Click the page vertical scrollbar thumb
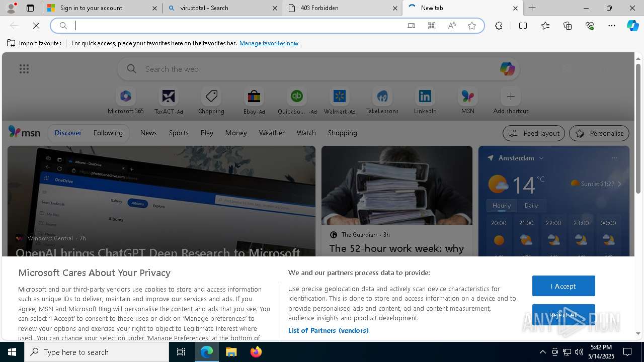This screenshot has width=644, height=362. [x=638, y=128]
